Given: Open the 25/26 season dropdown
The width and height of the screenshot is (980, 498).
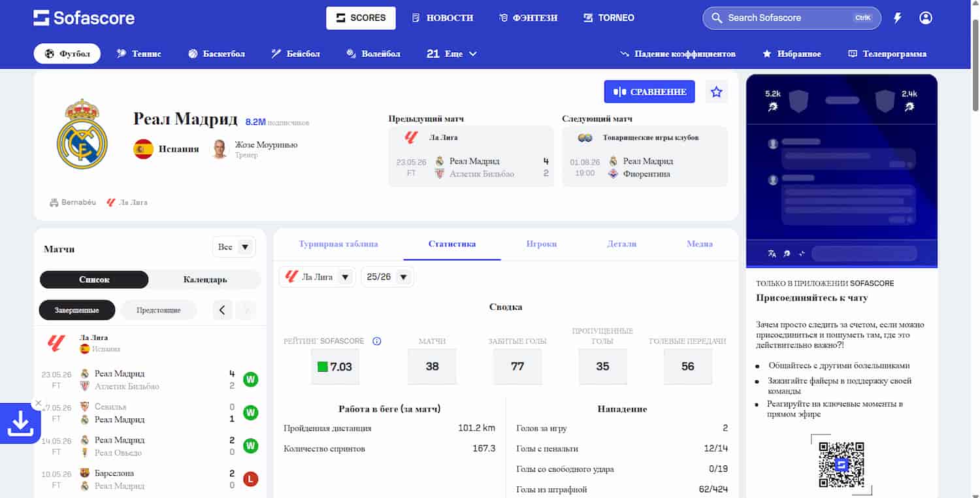Looking at the screenshot, I should click(x=387, y=277).
